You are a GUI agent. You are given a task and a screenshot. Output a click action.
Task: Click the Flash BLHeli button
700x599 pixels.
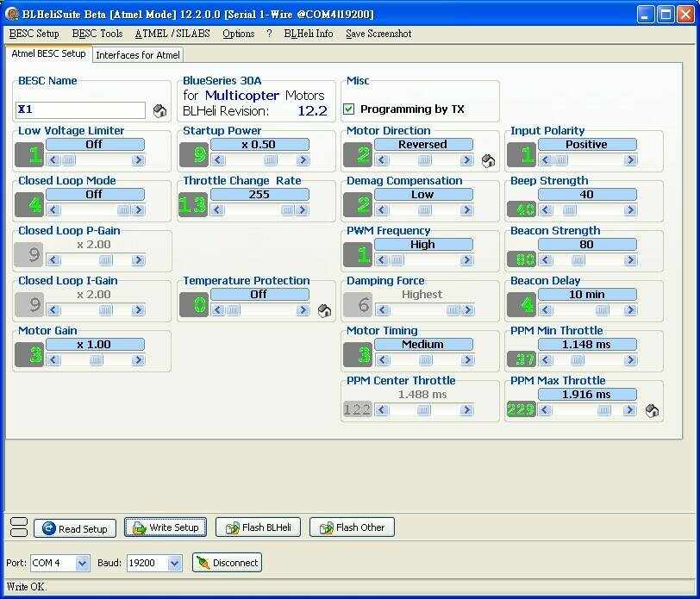258,527
